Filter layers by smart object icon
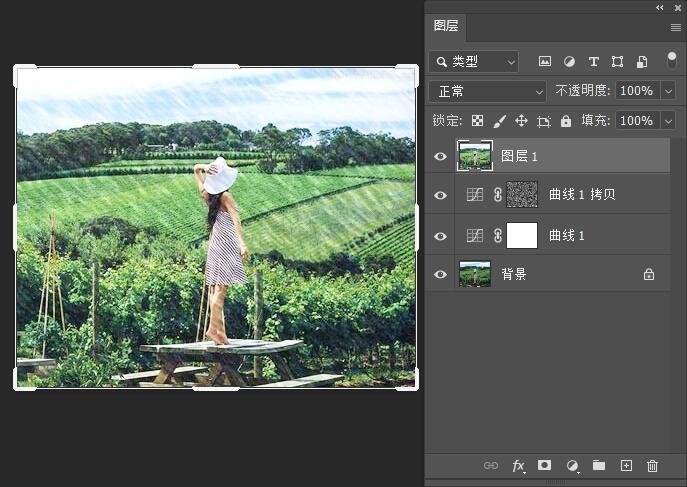The width and height of the screenshot is (687, 487). pyautogui.click(x=641, y=62)
